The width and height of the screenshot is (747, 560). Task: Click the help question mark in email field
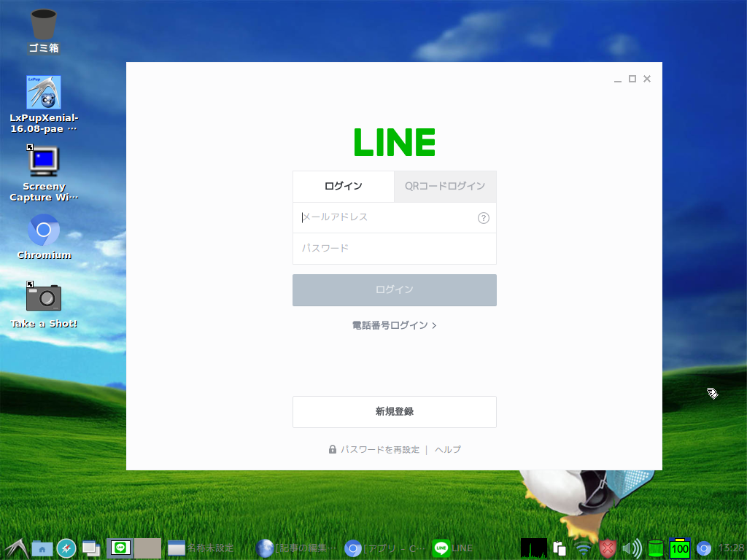(483, 218)
